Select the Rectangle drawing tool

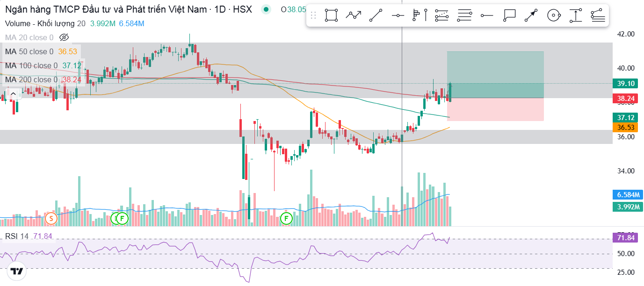[x=332, y=15]
